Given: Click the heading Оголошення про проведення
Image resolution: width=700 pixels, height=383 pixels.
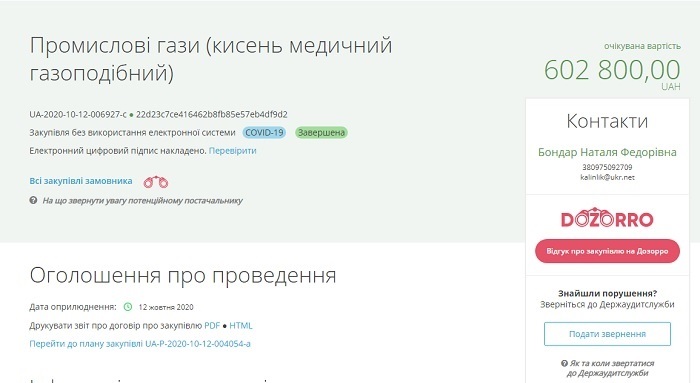Looking at the screenshot, I should tap(183, 275).
